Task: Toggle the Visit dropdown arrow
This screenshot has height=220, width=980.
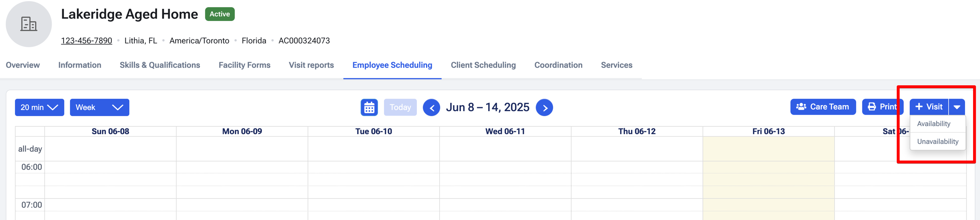Action: 957,107
